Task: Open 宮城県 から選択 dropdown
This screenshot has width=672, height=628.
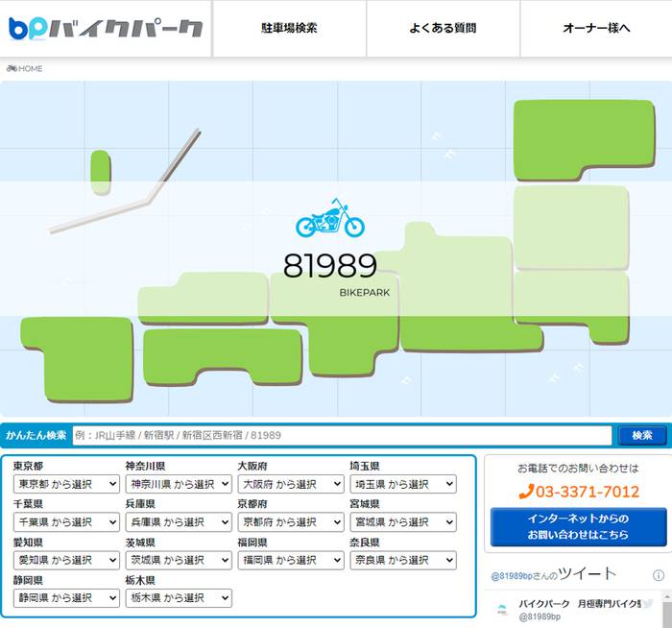Action: (x=403, y=522)
